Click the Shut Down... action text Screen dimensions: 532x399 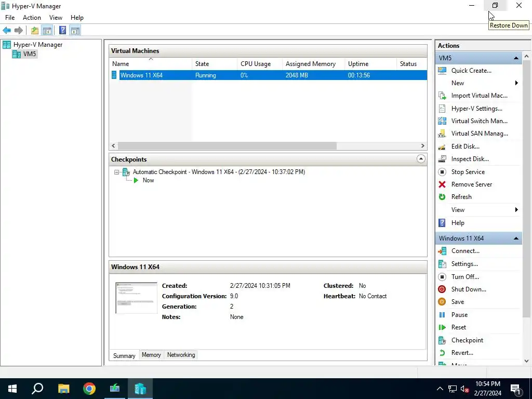click(469, 289)
